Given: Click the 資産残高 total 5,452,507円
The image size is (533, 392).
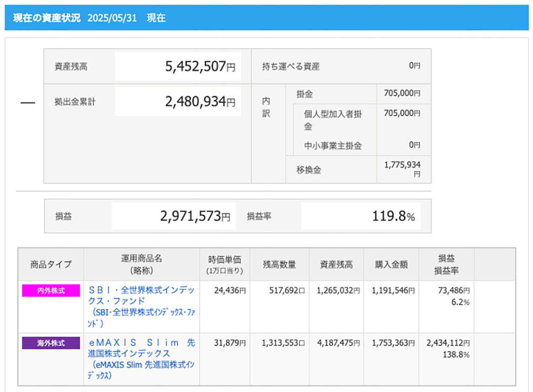Looking at the screenshot, I should coord(200,66).
